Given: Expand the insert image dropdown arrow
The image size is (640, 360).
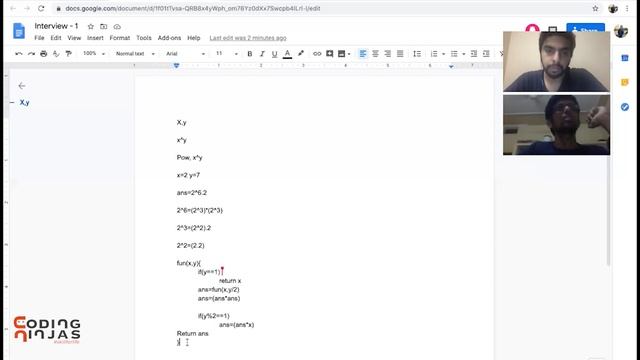Looking at the screenshot, I should coord(349,54).
